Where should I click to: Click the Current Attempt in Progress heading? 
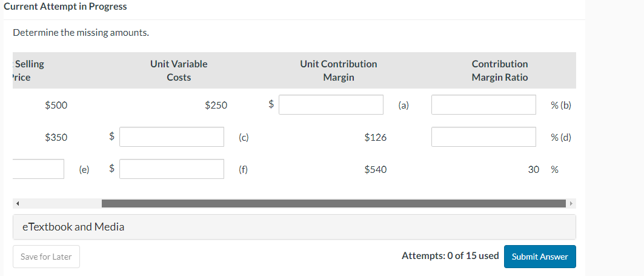click(x=65, y=7)
